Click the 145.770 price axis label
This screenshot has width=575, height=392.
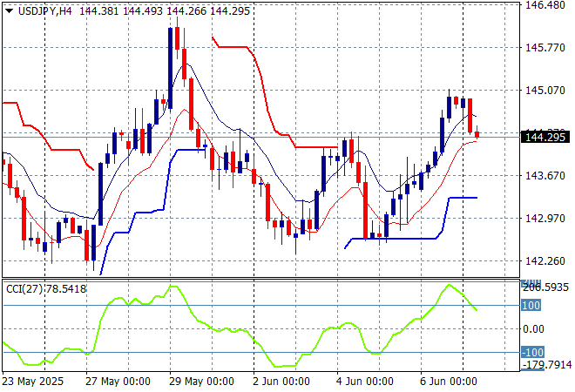click(544, 48)
